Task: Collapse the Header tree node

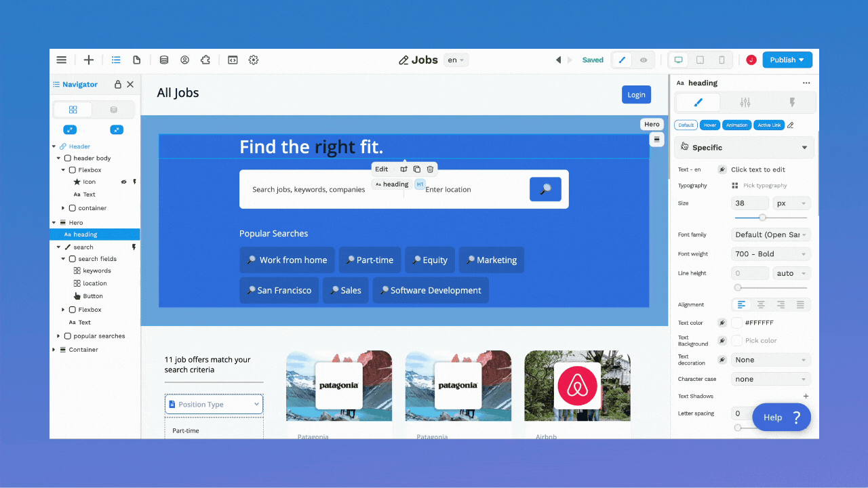Action: point(54,146)
